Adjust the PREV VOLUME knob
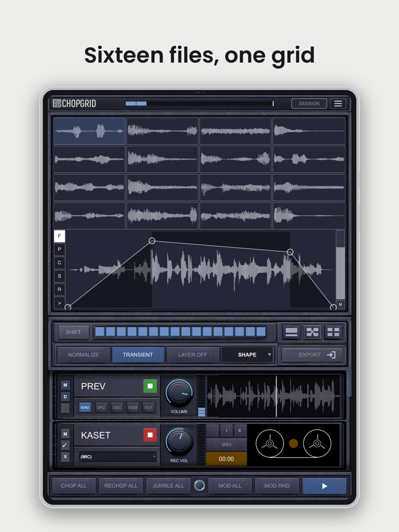This screenshot has height=532, width=399. click(x=179, y=393)
